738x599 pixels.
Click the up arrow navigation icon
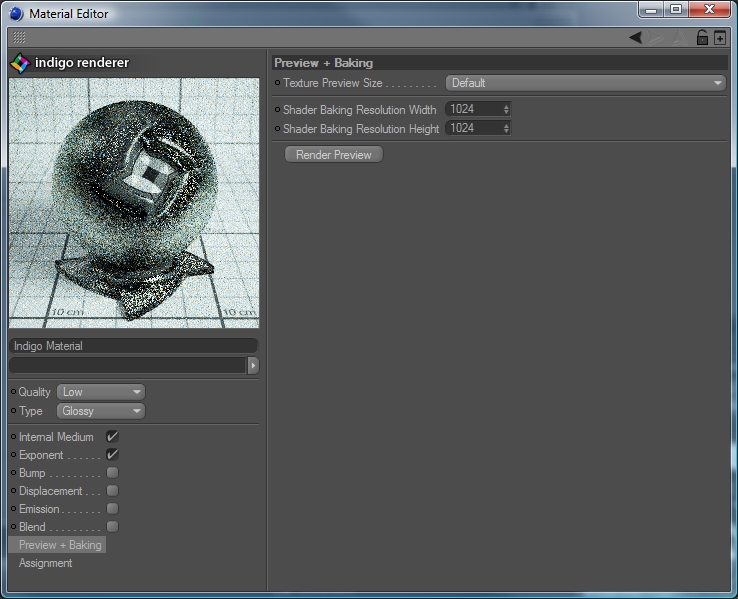(679, 38)
